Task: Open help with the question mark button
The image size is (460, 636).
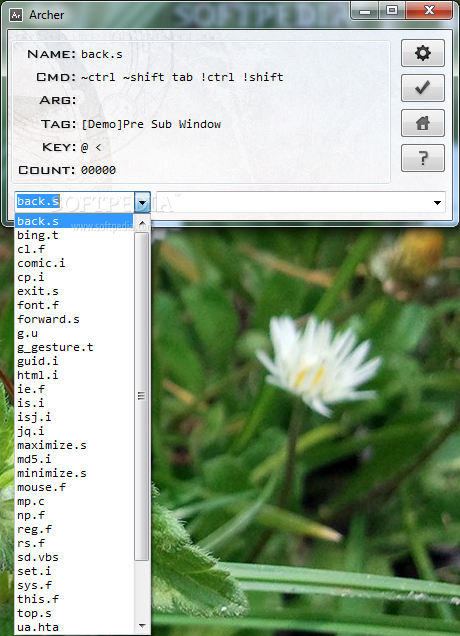Action: point(423,158)
